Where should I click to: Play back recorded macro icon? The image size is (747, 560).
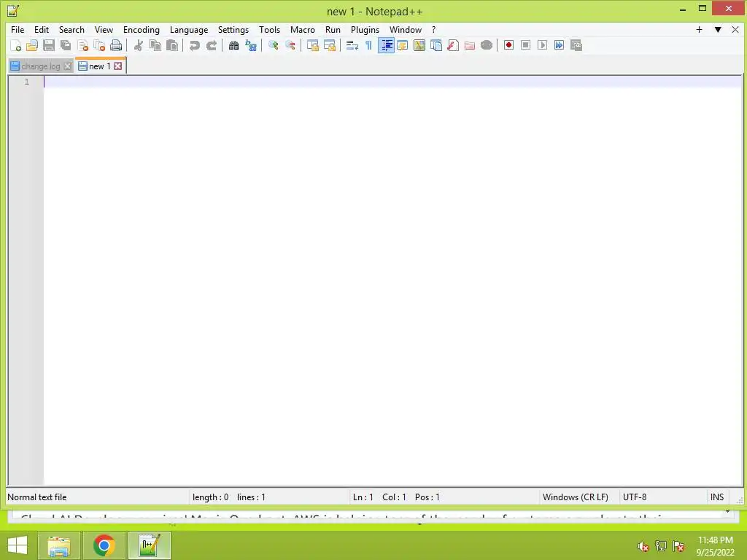[x=542, y=45]
